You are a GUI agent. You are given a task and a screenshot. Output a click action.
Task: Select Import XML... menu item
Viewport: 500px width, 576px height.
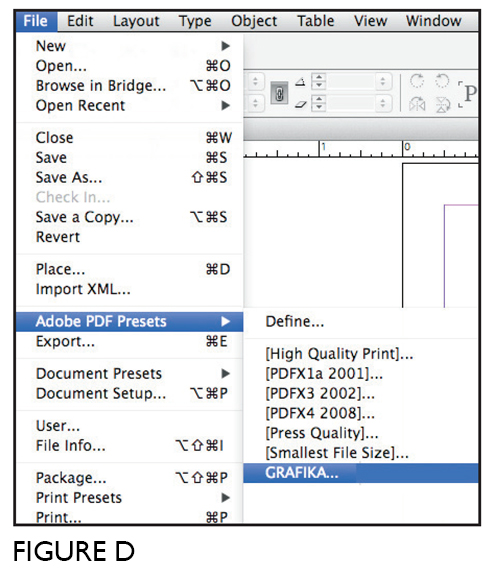[x=130, y=289]
